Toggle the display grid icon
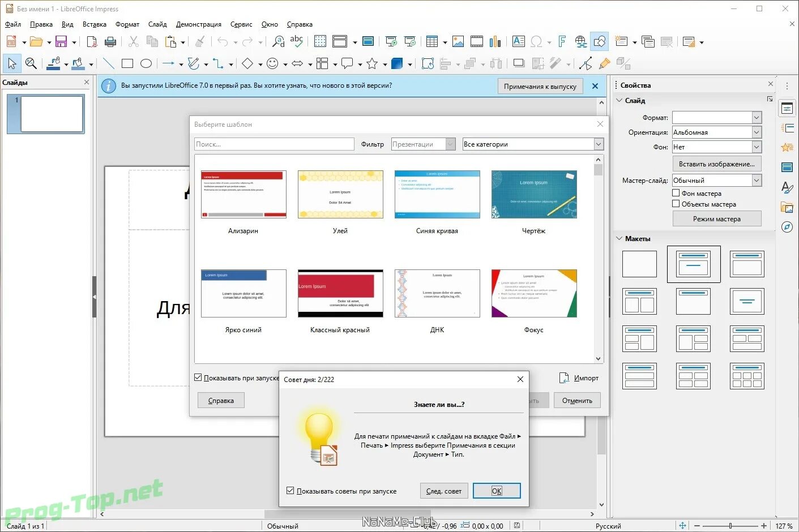This screenshot has height=532, width=799. click(320, 41)
